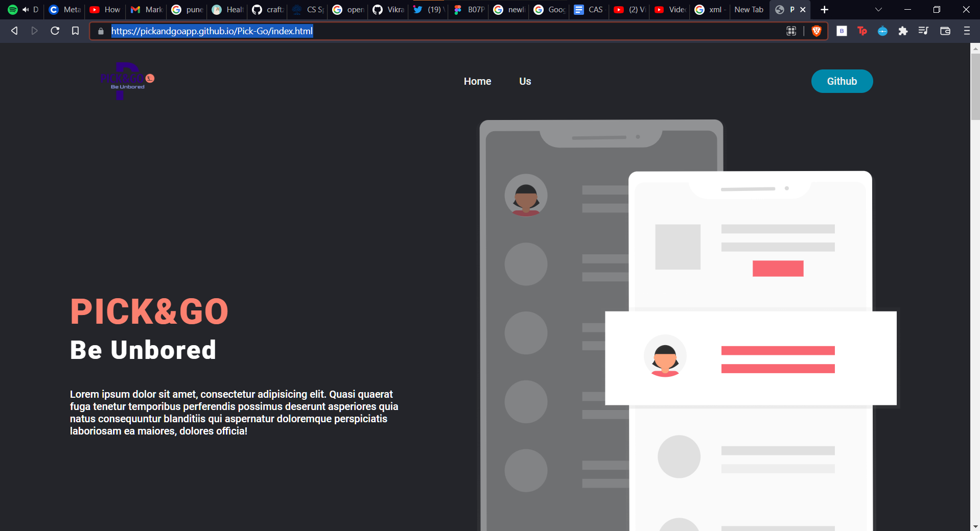Viewport: 980px width, 531px height.
Task: Open the B extension icon
Action: tap(842, 31)
